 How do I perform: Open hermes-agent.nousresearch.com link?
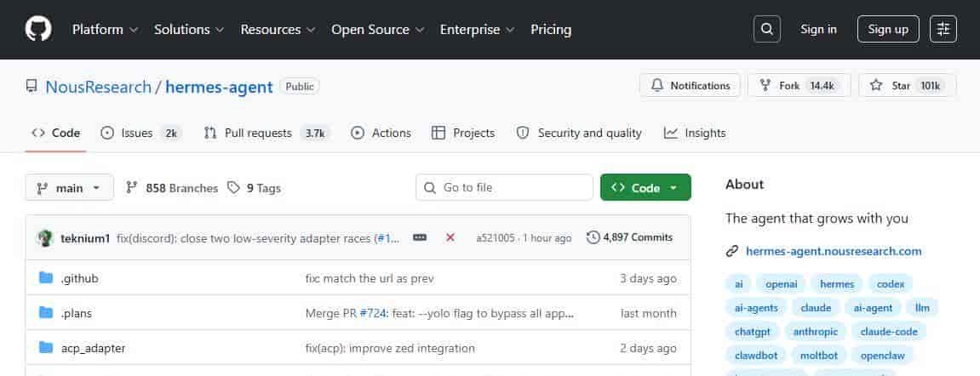833,251
